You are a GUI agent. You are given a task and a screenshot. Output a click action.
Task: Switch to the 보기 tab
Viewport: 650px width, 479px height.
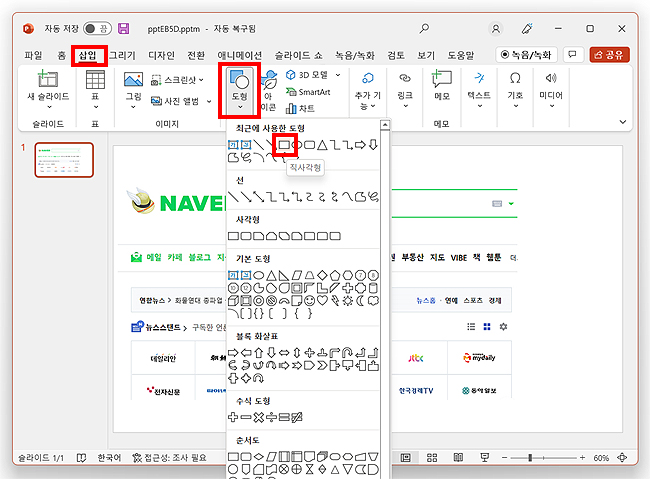tap(426, 55)
